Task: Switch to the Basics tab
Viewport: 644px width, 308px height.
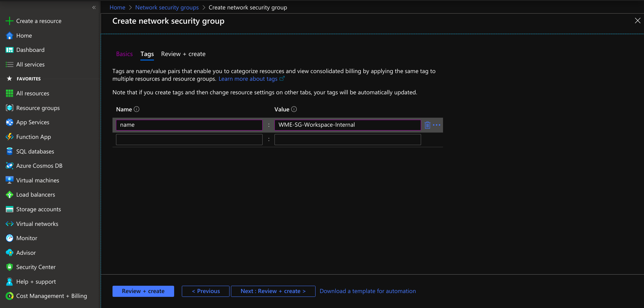Action: (x=124, y=54)
